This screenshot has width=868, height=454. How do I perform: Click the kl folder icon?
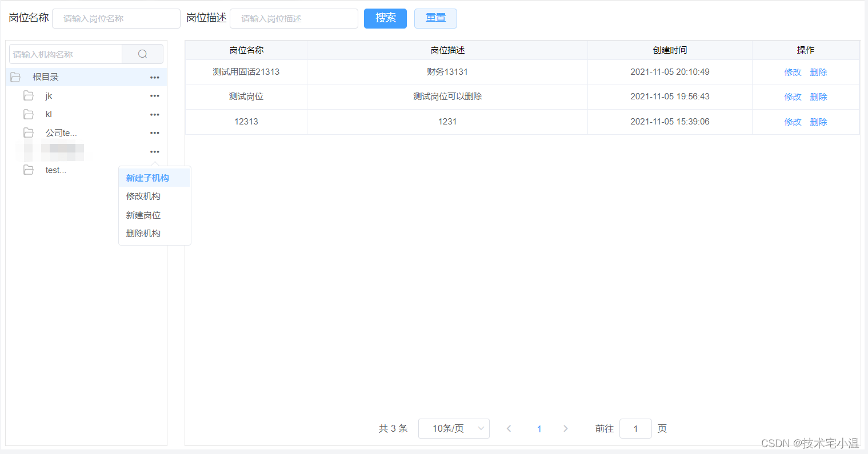pos(28,114)
